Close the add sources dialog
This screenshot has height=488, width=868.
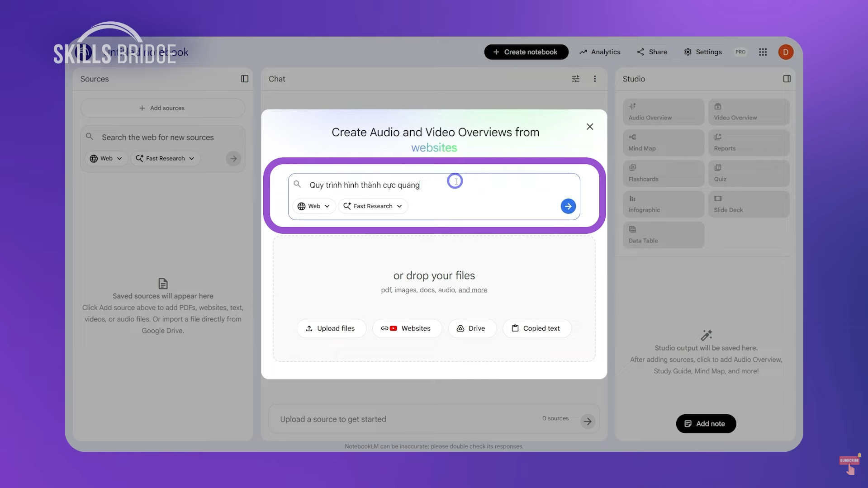tap(590, 127)
